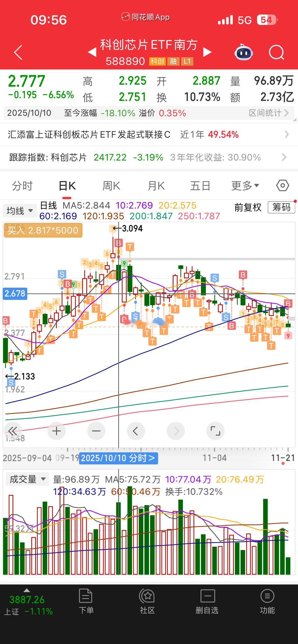Open 社区 community icon
This screenshot has height=644, width=298.
[x=147, y=602]
